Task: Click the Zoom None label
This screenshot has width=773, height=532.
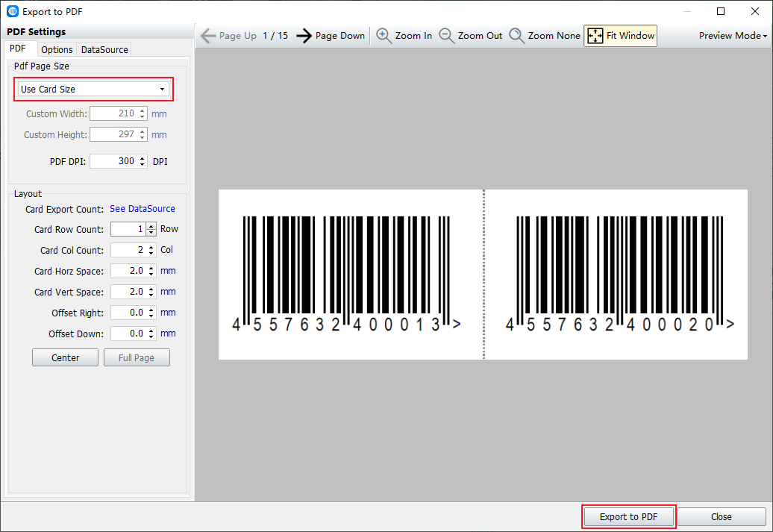Action: tap(554, 36)
